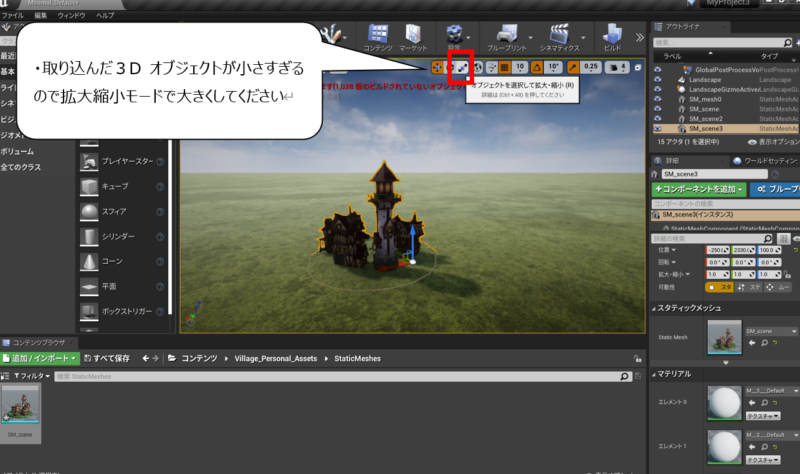800x474 pixels.
Task: Click the Static Mesh thumbnail preview
Action: coord(724,337)
